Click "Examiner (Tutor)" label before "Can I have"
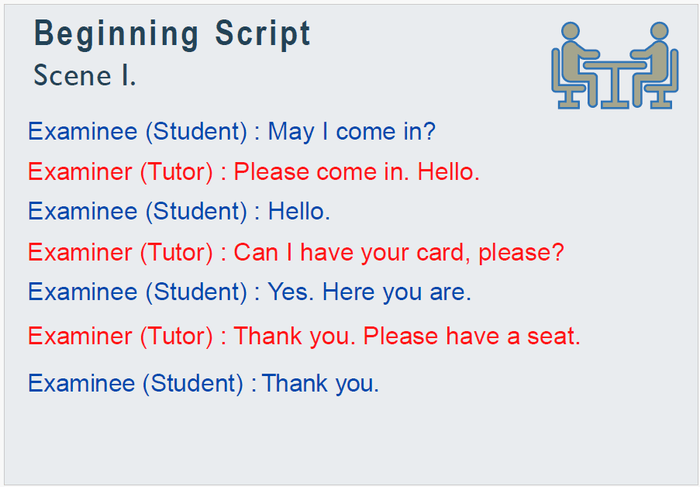The image size is (700, 487). [x=120, y=252]
